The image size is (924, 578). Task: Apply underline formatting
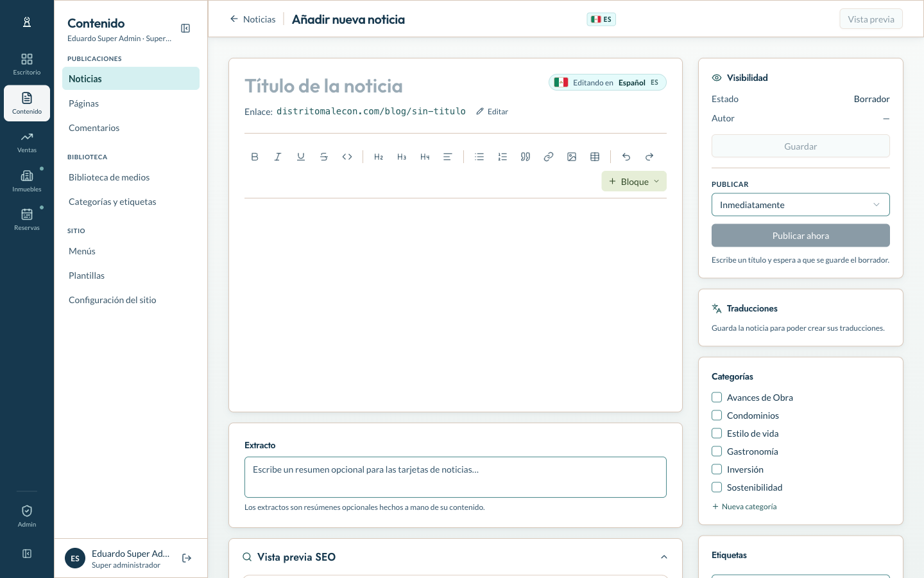301,157
